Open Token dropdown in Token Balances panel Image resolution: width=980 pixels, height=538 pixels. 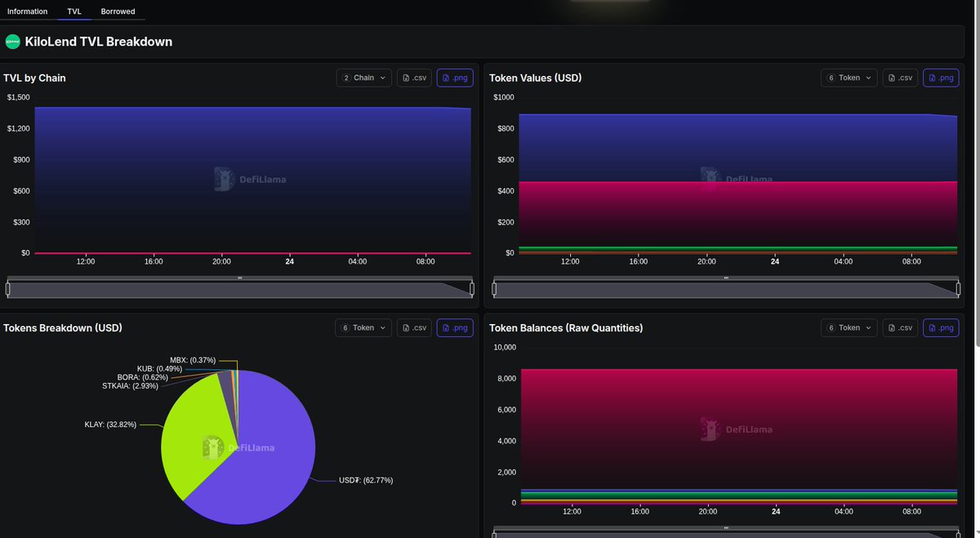(849, 327)
